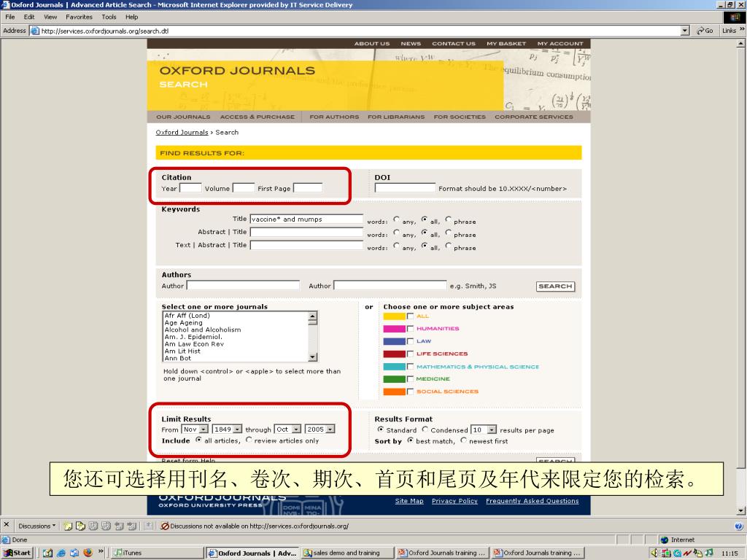The image size is (747, 560).
Task: Click Show/Hide Discussion Pane icon
Action: click(149, 526)
